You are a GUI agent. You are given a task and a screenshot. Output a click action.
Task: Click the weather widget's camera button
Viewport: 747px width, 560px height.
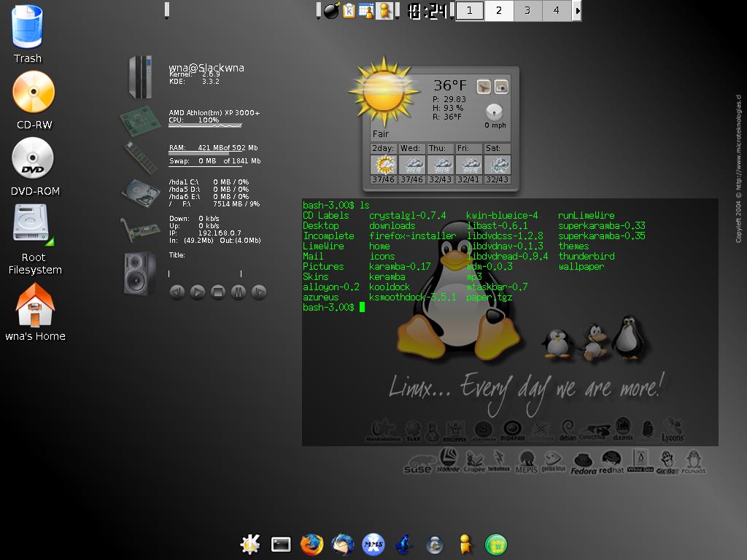click(x=501, y=87)
